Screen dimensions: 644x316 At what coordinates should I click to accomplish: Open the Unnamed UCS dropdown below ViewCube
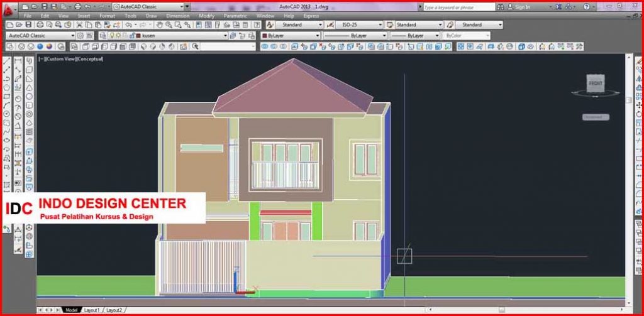[596, 117]
